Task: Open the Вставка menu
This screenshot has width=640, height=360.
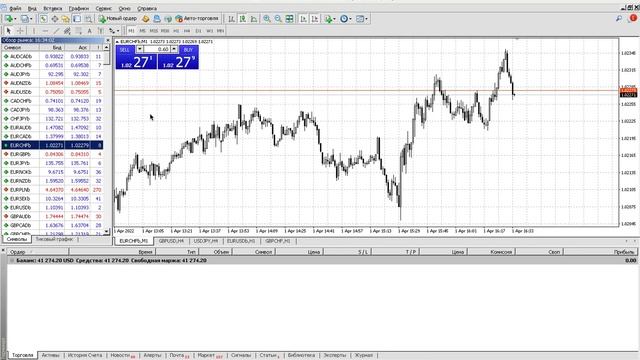Action: 53,8
